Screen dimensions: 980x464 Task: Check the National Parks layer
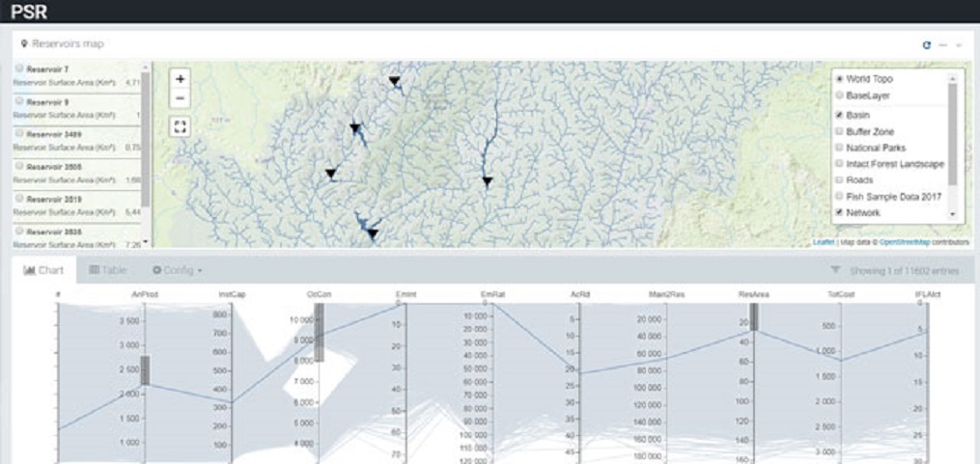839,148
